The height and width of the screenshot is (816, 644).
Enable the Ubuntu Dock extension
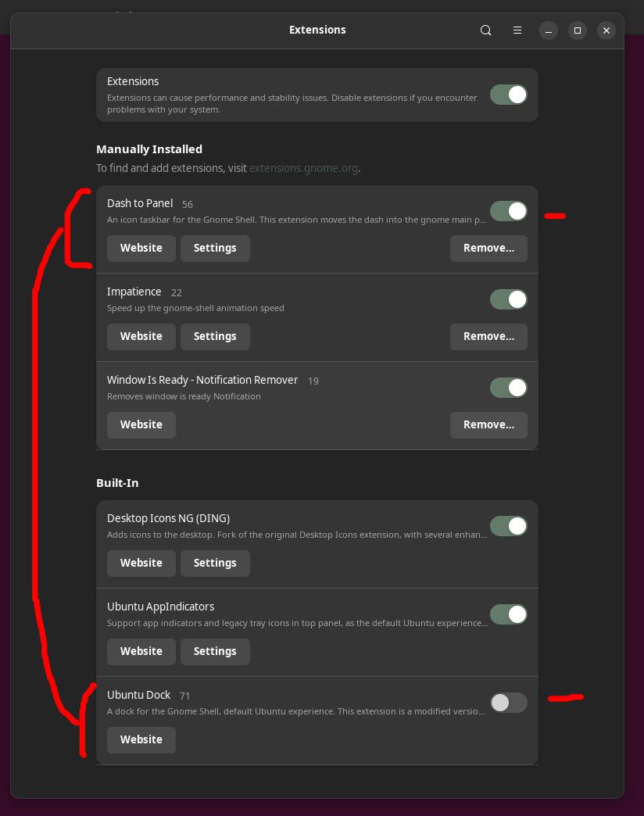pos(509,703)
